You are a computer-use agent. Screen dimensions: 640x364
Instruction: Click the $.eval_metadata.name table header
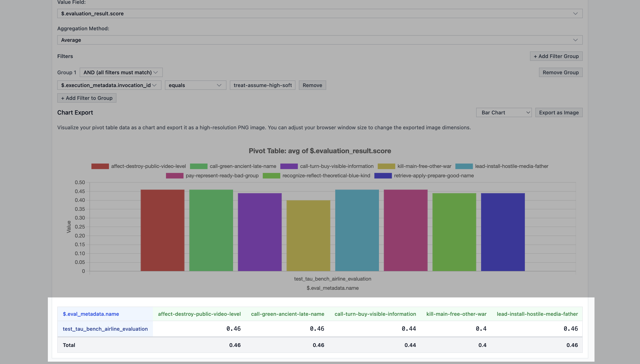[x=91, y=314]
